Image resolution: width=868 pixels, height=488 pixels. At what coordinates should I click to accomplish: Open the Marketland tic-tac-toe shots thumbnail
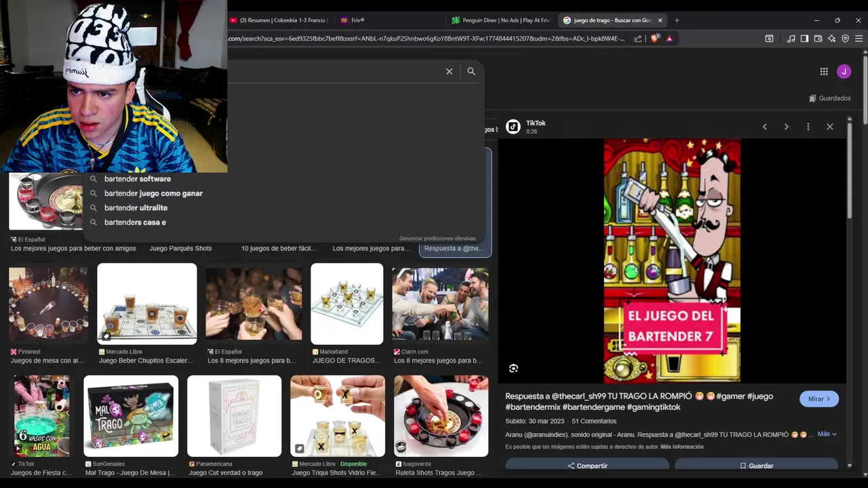tap(347, 304)
